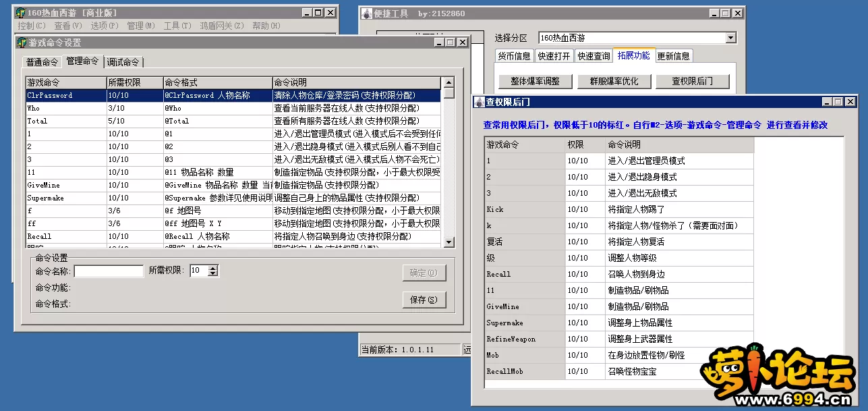The image size is (868, 411).
Task: Sort by the 所需权限 column header
Action: (x=135, y=82)
